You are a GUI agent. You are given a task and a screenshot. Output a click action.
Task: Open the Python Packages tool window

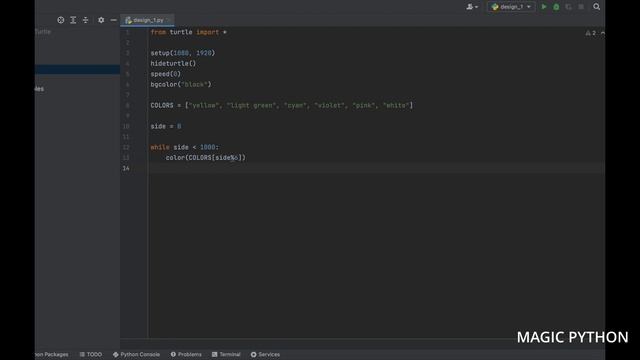[x=52, y=354]
